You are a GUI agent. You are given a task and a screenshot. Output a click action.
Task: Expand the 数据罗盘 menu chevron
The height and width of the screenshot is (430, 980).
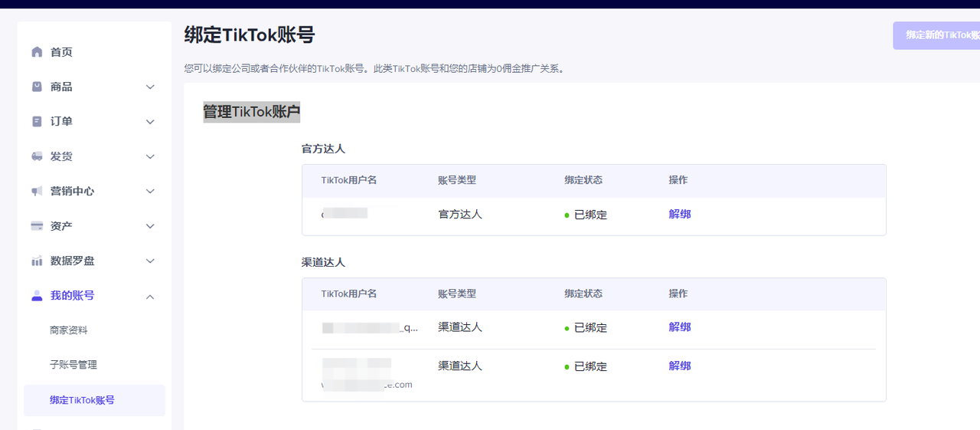click(x=150, y=261)
